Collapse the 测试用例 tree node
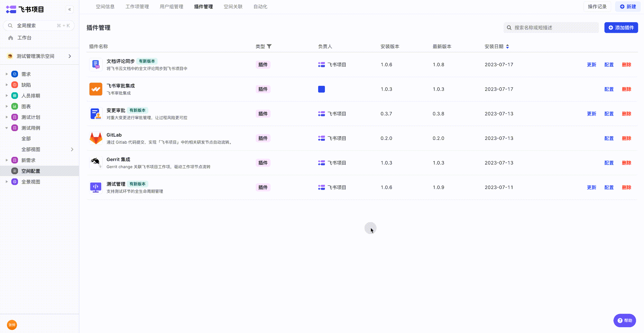The width and height of the screenshot is (644, 333). tap(6, 128)
